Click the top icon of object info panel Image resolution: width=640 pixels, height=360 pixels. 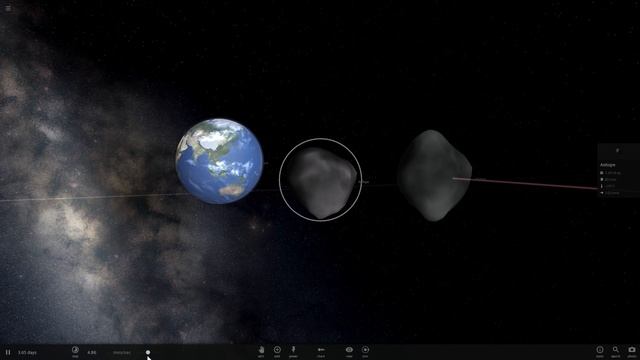[x=617, y=150]
